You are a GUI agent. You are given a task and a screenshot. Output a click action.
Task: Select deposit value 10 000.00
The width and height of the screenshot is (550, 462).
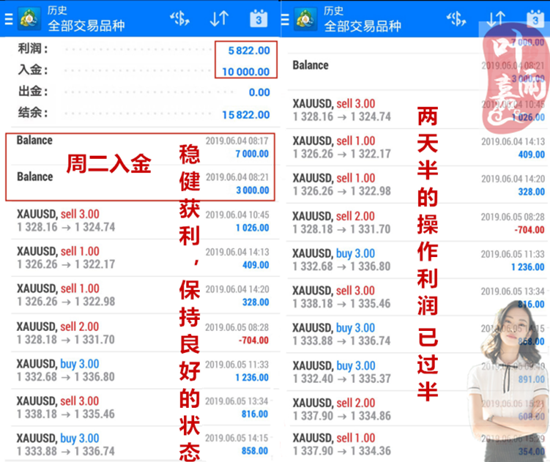pos(246,72)
